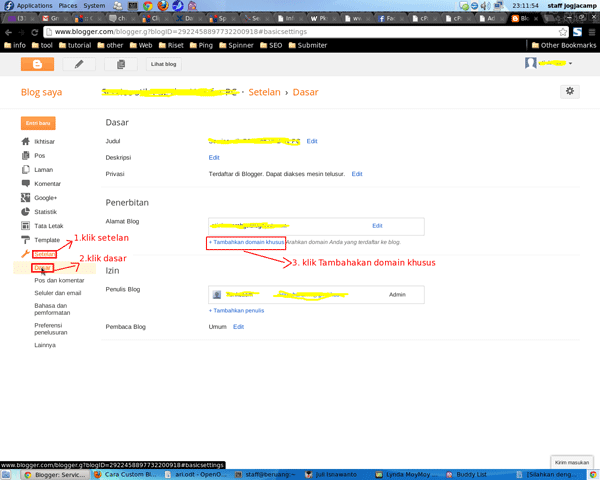Open the settings gear icon
The width and height of the screenshot is (600, 480).
[x=570, y=91]
